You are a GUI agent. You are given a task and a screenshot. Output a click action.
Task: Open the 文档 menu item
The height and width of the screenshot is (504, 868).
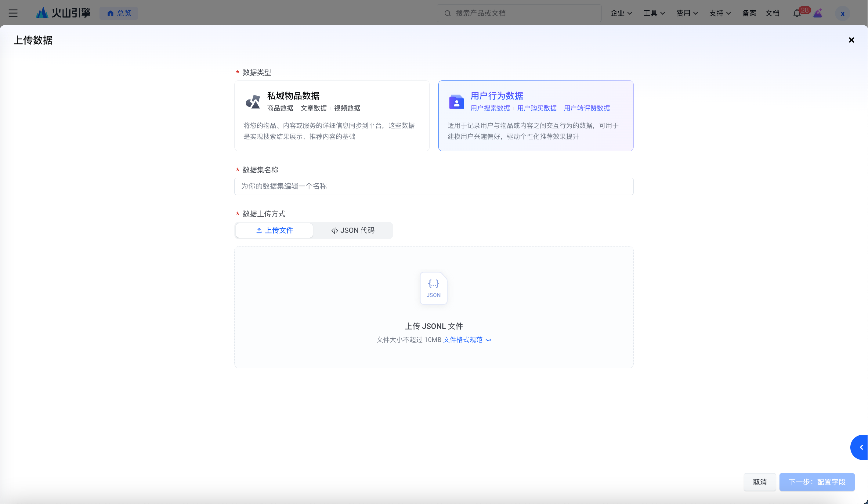(x=772, y=13)
